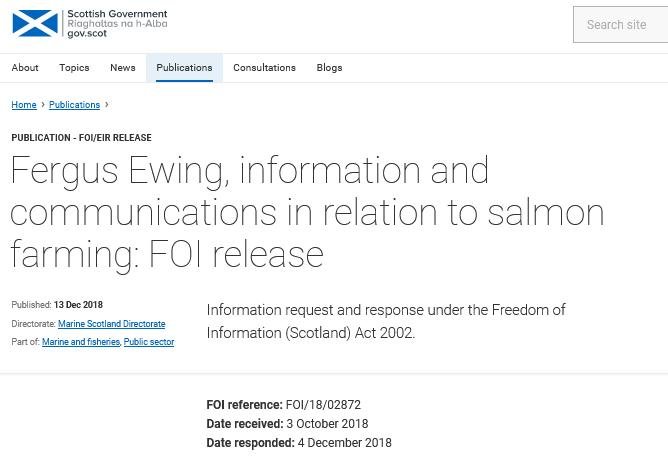
Task: Click the Publications breadcrumb link
Action: click(74, 105)
